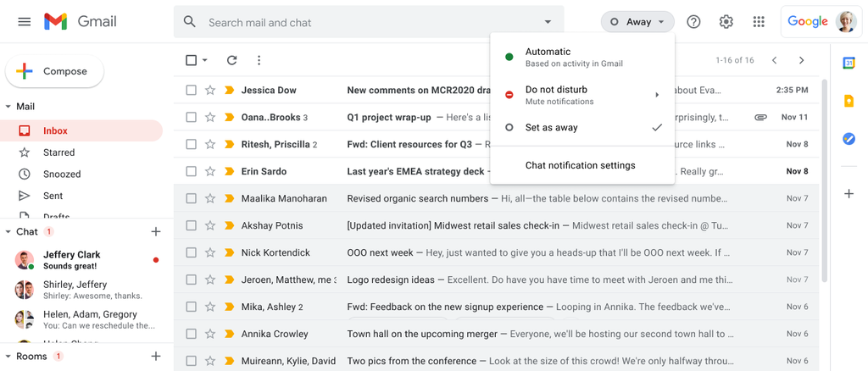The height and width of the screenshot is (371, 868).
Task: Click the Search mail and chat field
Action: (369, 22)
